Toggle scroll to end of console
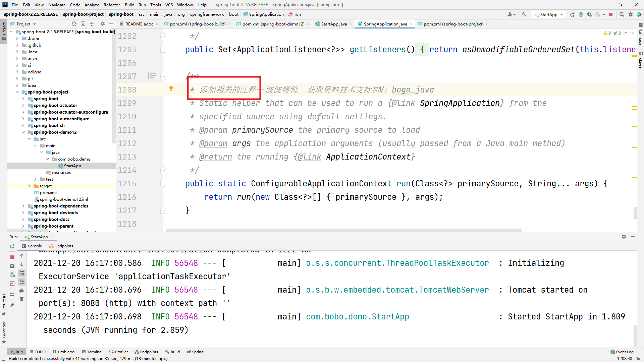 [x=22, y=282]
